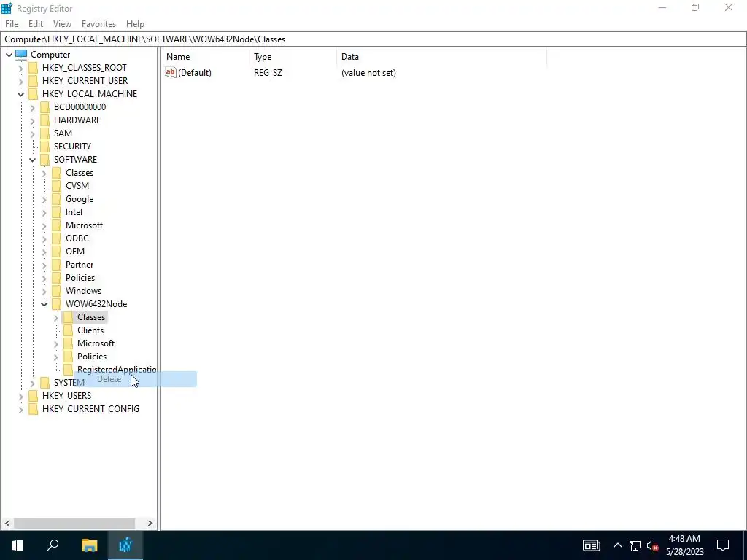Select the (Default) value name

[x=194, y=72]
